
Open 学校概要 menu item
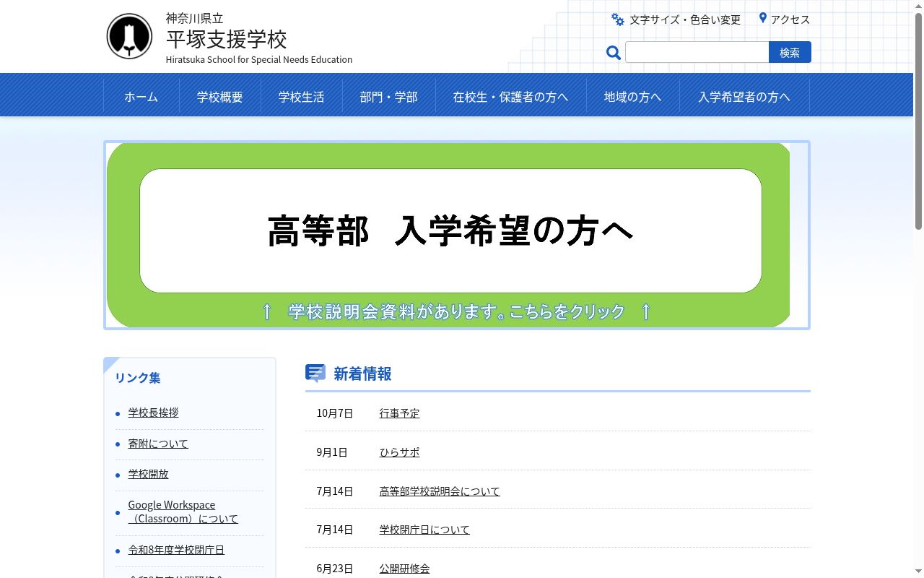pyautogui.click(x=220, y=97)
